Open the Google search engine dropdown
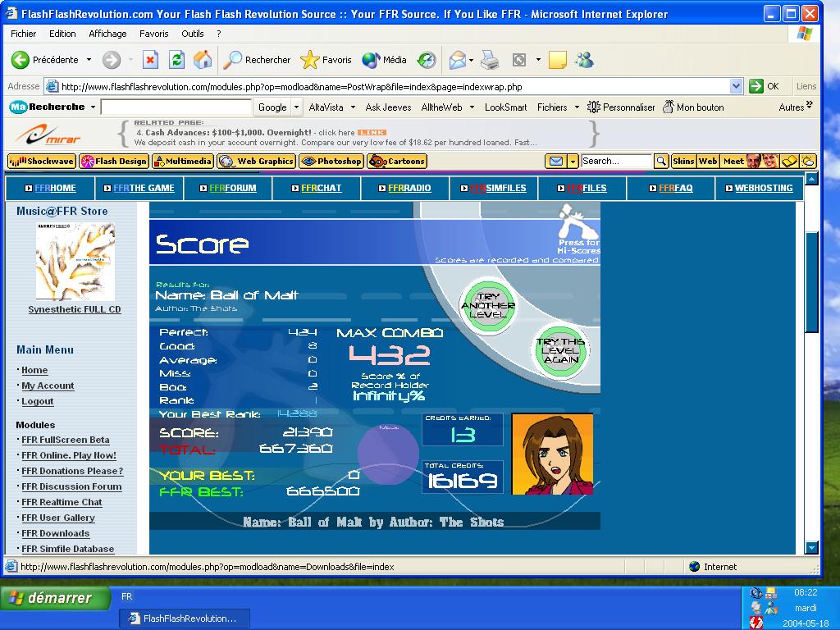The height and width of the screenshot is (630, 840). tap(295, 107)
